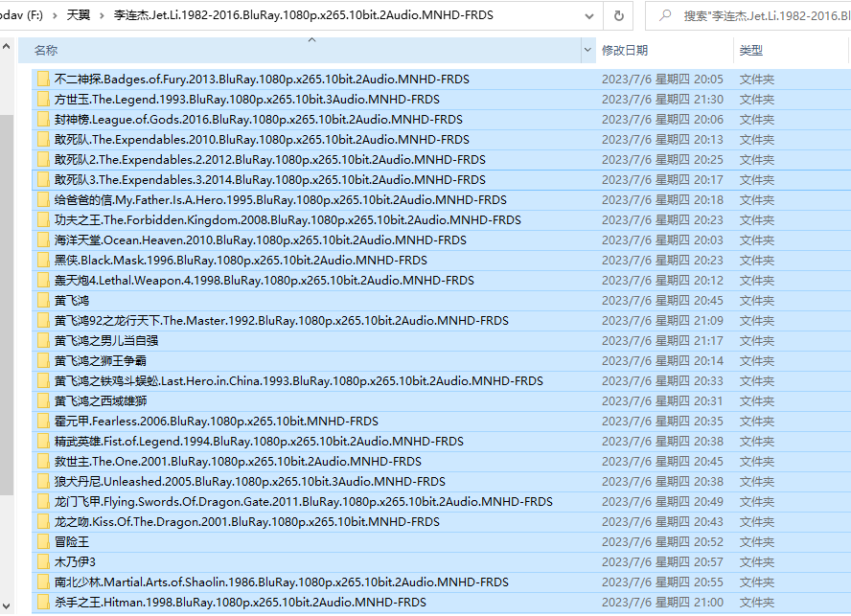Sort files by 名称 column
Screen dimensions: 851x616
(46, 51)
